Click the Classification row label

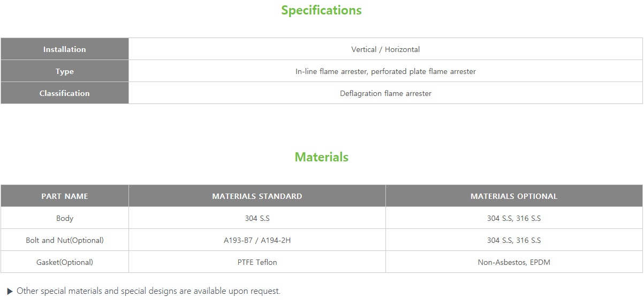[65, 93]
